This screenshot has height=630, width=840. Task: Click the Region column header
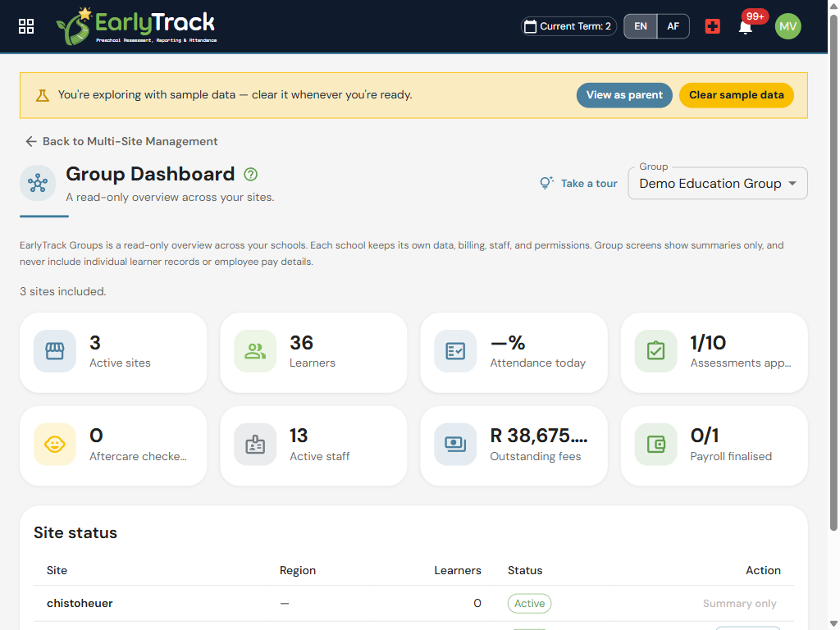coord(298,570)
